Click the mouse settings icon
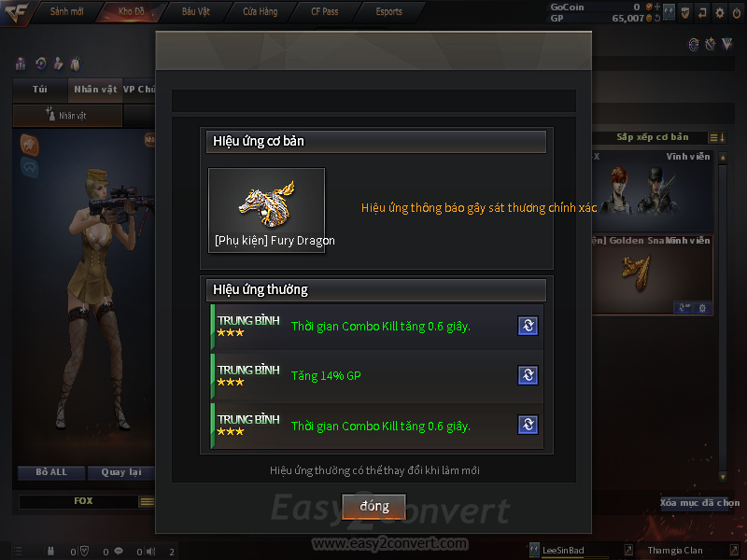The width and height of the screenshot is (747, 560). 76,63
